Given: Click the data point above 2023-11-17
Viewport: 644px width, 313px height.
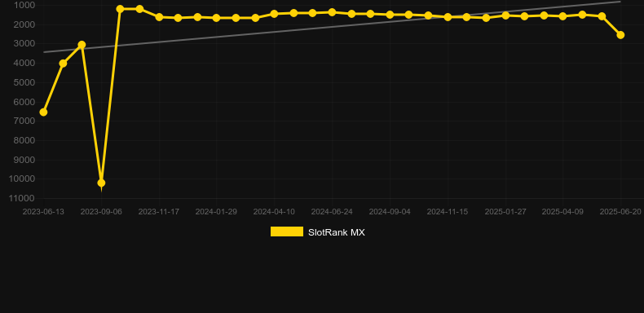Looking at the screenshot, I should pyautogui.click(x=159, y=17).
